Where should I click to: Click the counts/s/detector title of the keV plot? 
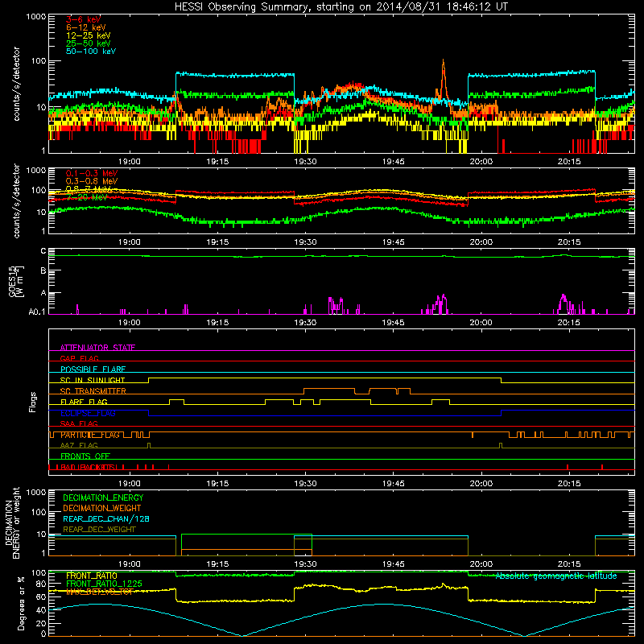click(16, 84)
